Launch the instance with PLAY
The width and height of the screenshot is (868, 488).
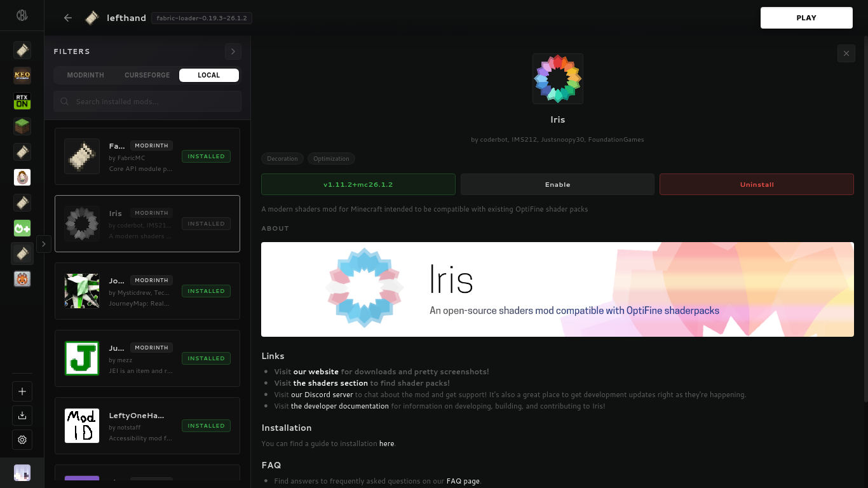(806, 18)
